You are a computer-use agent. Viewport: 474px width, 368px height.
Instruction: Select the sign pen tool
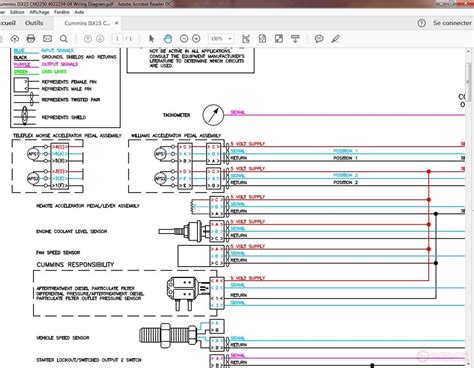pyautogui.click(x=335, y=39)
